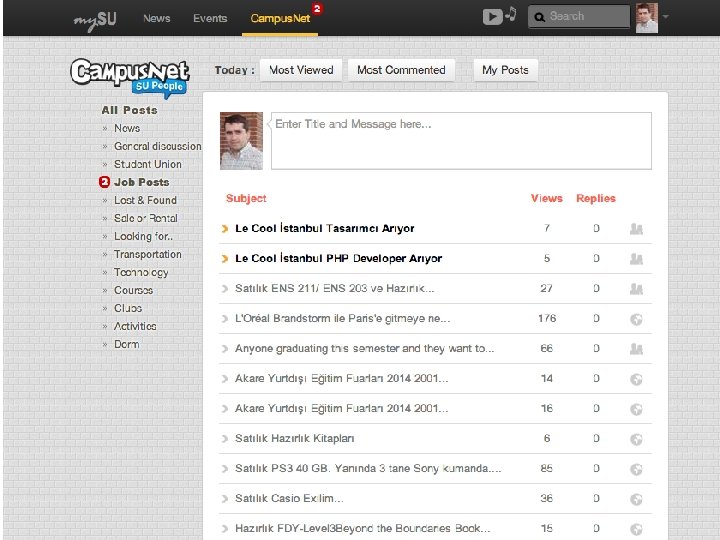Click the globe icon on Satılık Casio Exilim row
Image resolution: width=720 pixels, height=540 pixels.
coord(636,499)
